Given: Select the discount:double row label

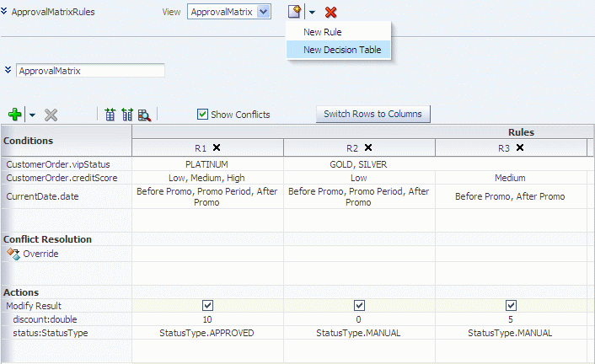Looking at the screenshot, I should [x=46, y=319].
